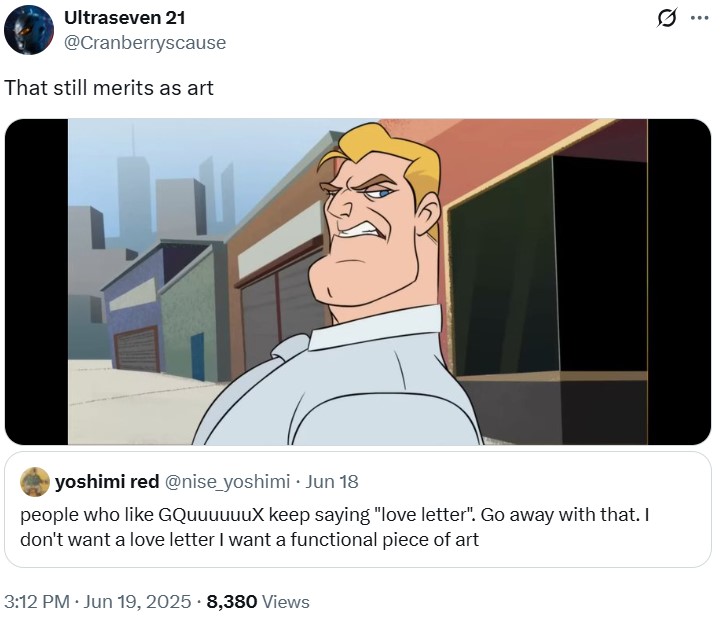Click the quoted post's Jun 18 date
This screenshot has height=620, width=721.
click(332, 482)
